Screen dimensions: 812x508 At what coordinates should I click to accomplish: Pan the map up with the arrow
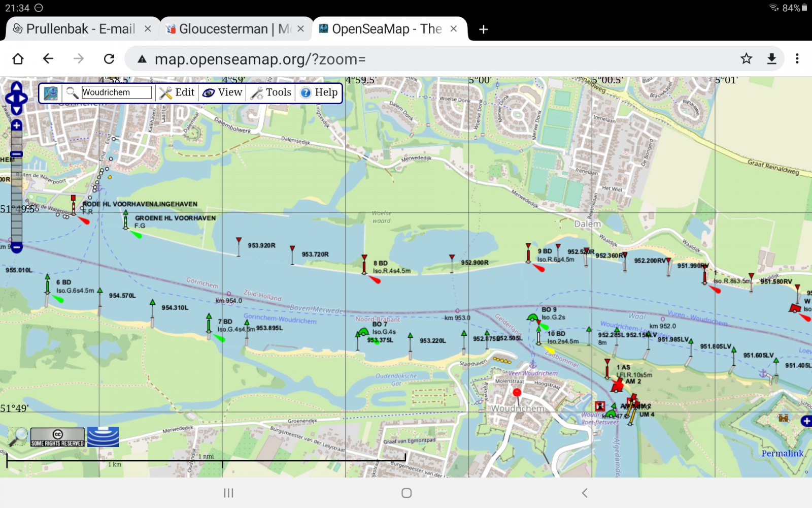[x=16, y=87]
